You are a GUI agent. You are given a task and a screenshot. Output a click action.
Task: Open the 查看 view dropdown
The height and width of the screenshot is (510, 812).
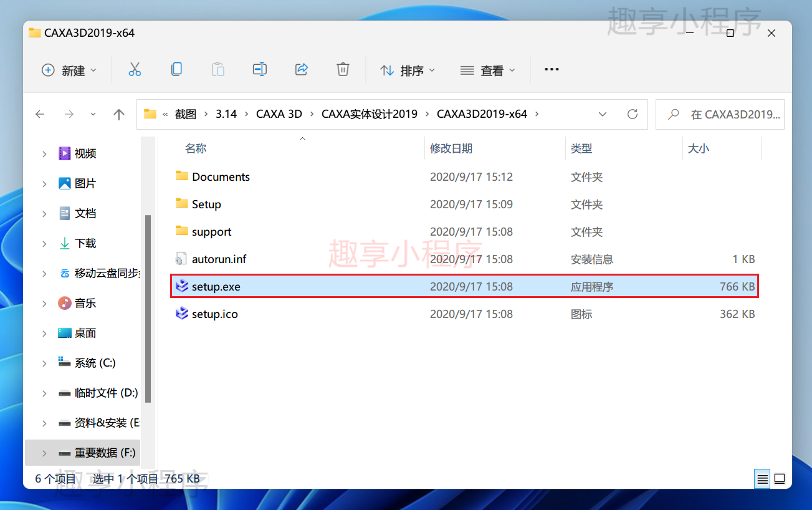pyautogui.click(x=488, y=70)
